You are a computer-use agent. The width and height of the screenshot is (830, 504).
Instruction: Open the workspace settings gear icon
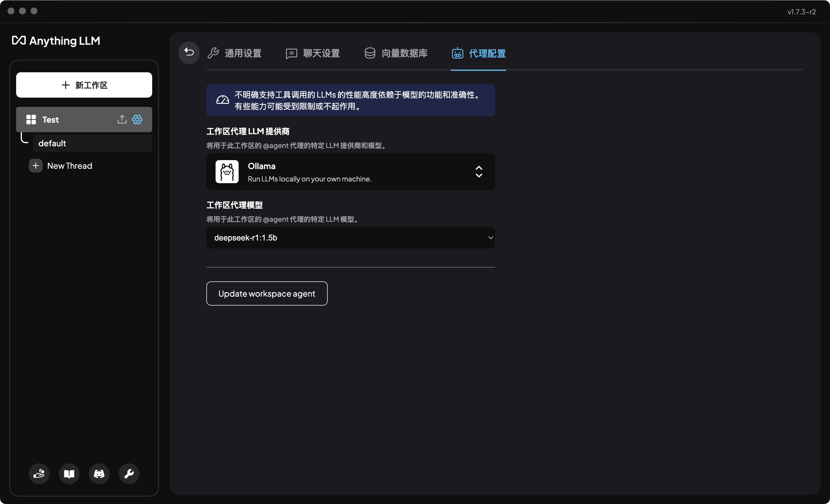(138, 120)
